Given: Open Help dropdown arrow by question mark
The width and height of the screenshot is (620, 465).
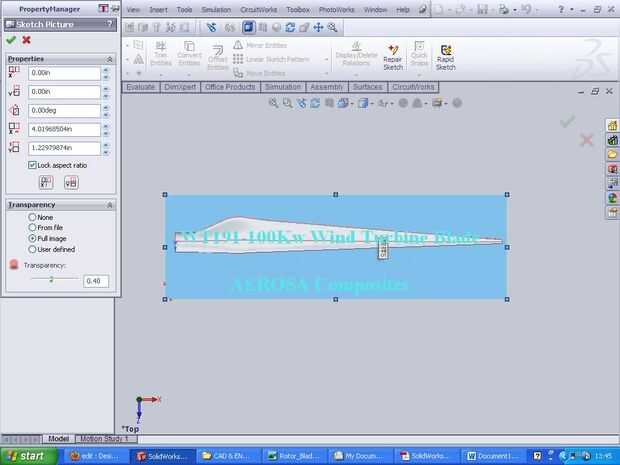Looking at the screenshot, I should 571,9.
